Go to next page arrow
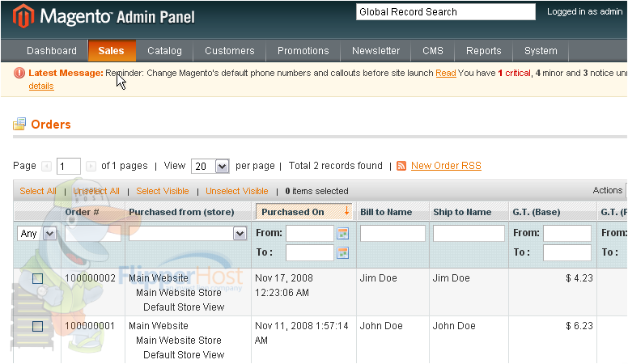Screen dimensions: 628x364 pyautogui.click(x=91, y=166)
